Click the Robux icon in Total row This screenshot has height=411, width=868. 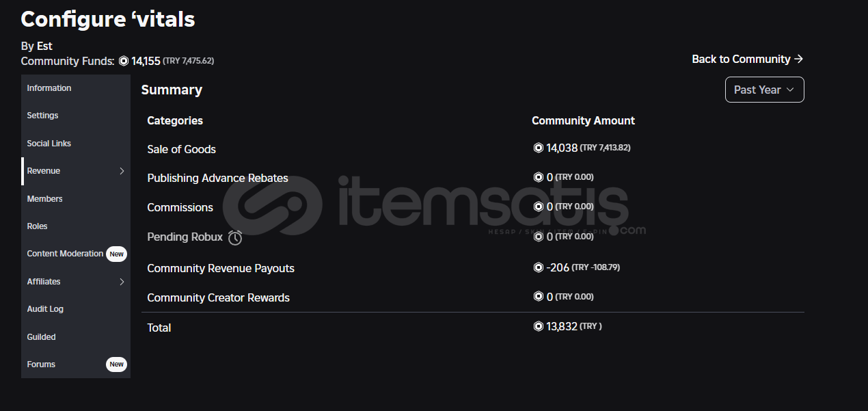point(538,326)
